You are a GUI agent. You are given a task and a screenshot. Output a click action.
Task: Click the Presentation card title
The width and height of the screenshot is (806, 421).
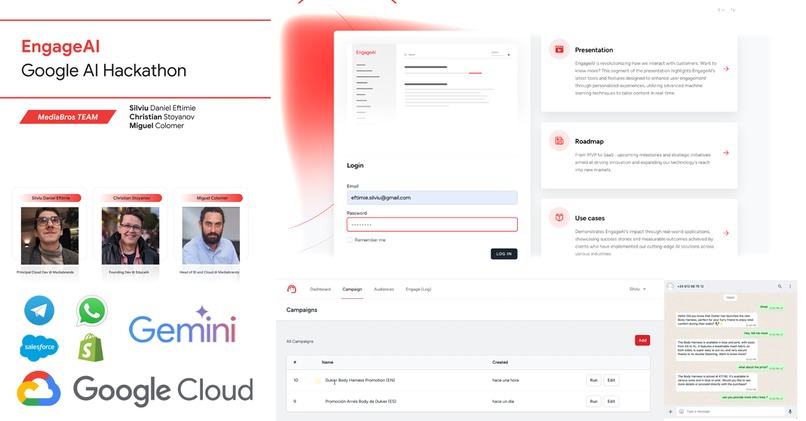594,50
